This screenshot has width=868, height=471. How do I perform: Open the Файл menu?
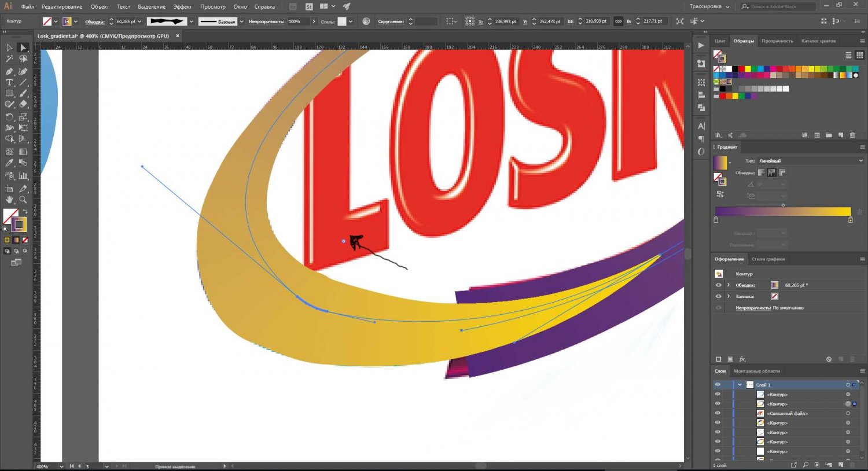point(27,6)
